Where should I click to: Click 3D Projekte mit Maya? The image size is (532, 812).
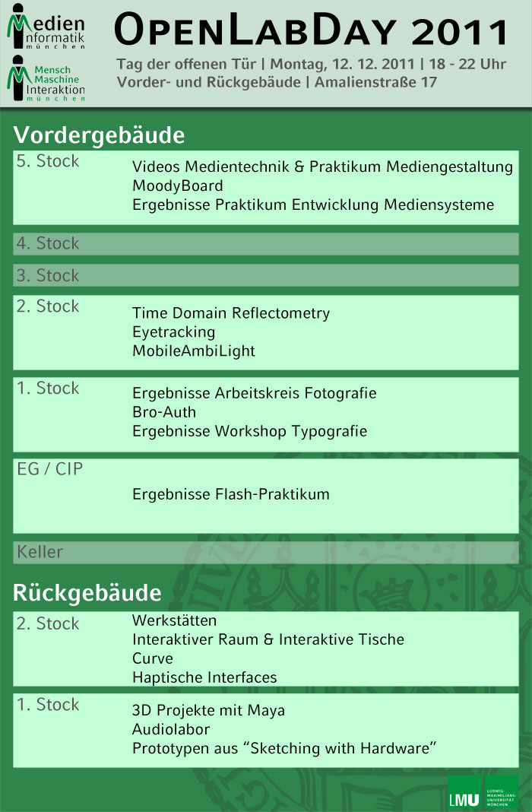(208, 710)
